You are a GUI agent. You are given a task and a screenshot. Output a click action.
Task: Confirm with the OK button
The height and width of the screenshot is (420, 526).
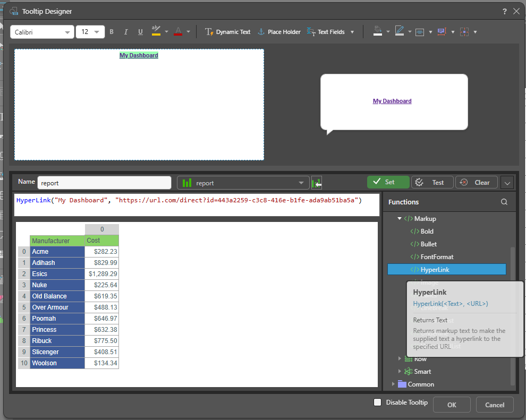pyautogui.click(x=452, y=405)
